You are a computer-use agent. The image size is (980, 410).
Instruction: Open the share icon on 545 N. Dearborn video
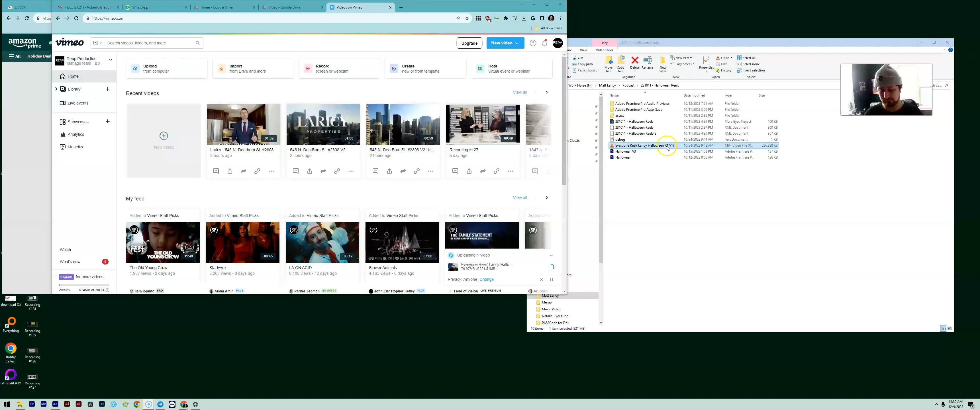coord(309,171)
